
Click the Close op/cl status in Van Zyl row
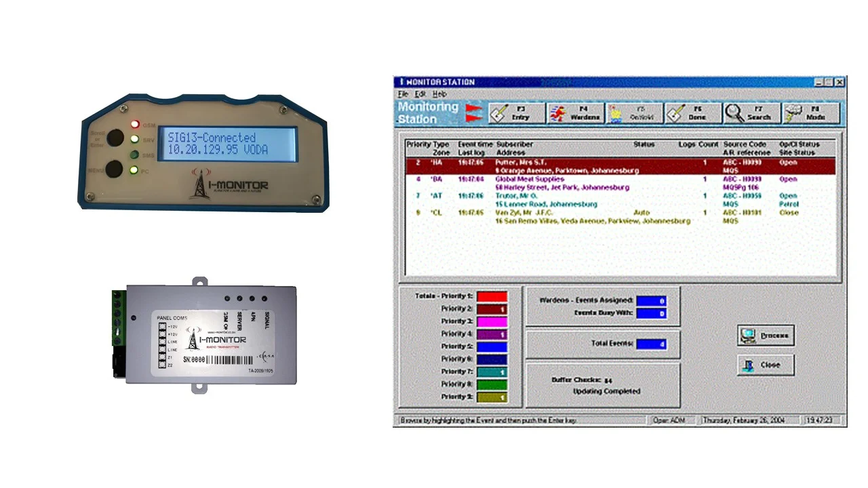(789, 212)
